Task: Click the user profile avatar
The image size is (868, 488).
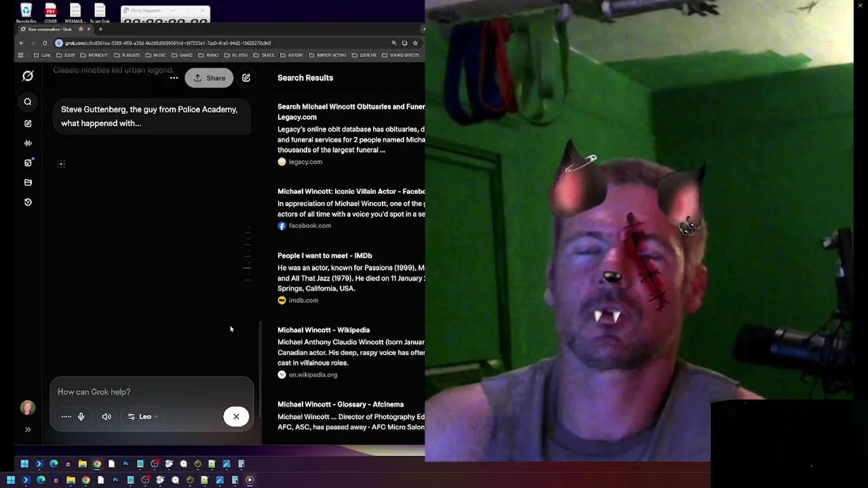Action: pos(28,407)
